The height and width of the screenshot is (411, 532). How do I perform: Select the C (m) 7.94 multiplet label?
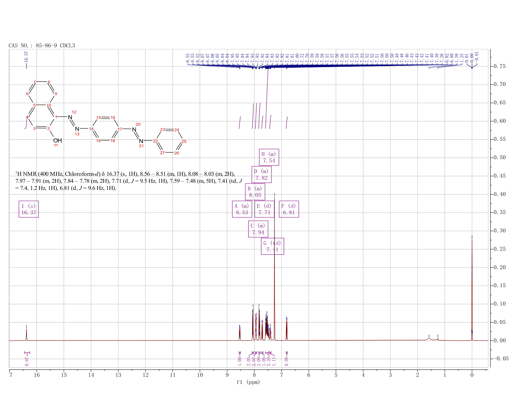point(258,229)
